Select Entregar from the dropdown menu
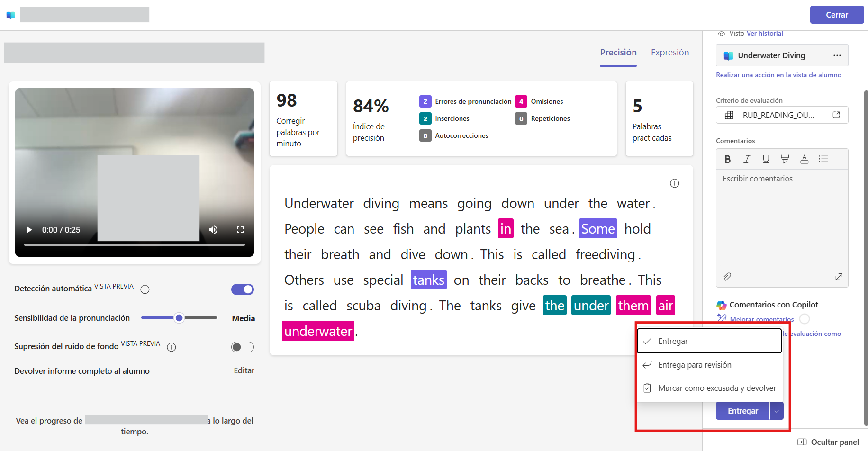 pos(709,341)
